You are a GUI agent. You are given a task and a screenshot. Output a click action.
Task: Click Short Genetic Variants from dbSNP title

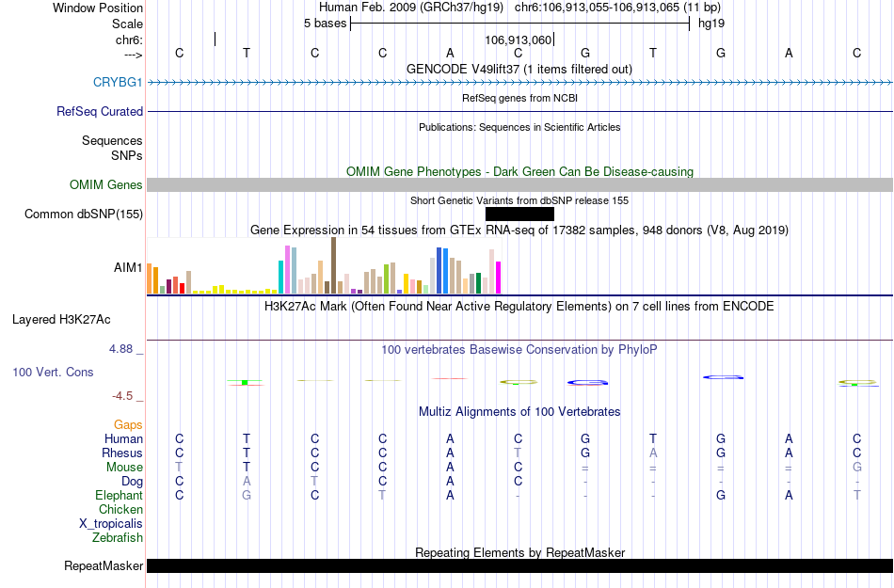click(519, 200)
